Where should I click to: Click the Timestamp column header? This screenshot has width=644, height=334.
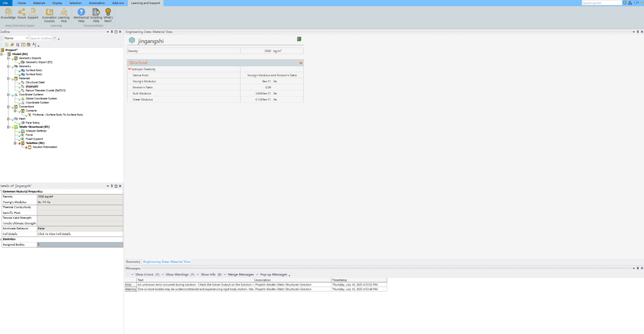click(x=359, y=280)
